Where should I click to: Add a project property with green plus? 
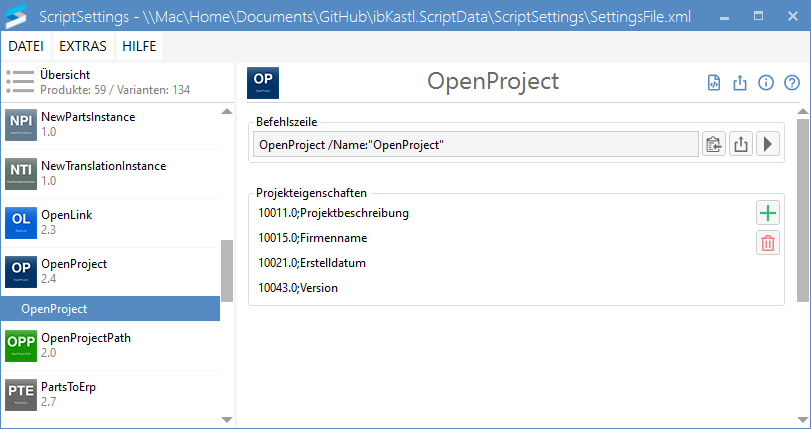(x=768, y=212)
